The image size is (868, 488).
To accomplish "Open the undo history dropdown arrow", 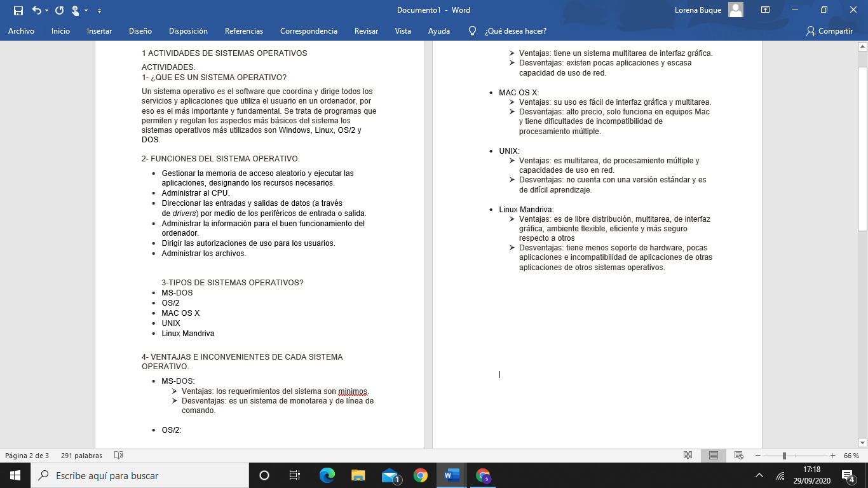I will coord(46,11).
